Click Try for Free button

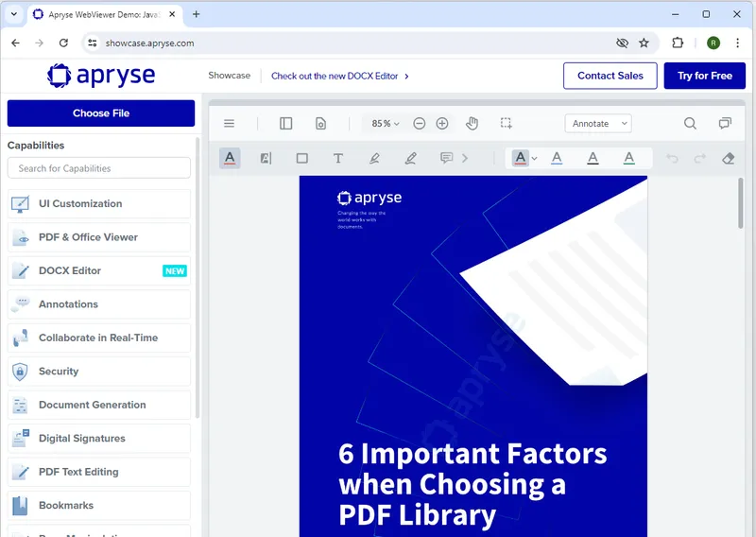(705, 76)
